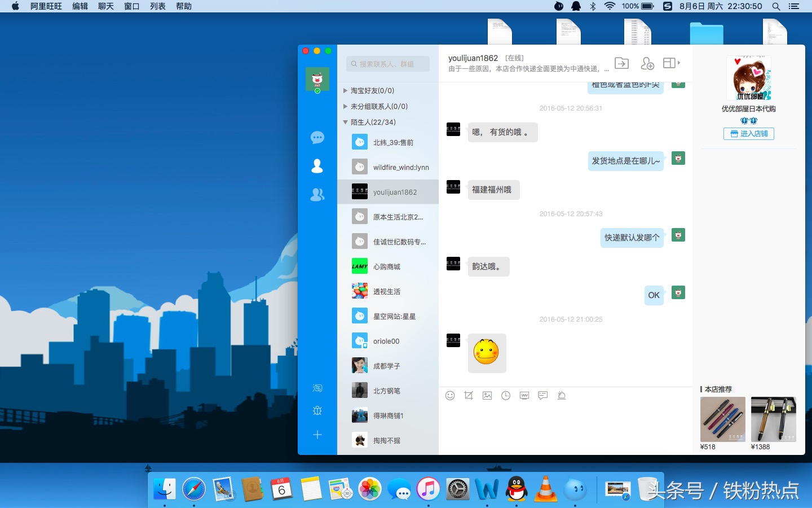Open the group contacts icon in sidebar
The width and height of the screenshot is (812, 508).
317,194
